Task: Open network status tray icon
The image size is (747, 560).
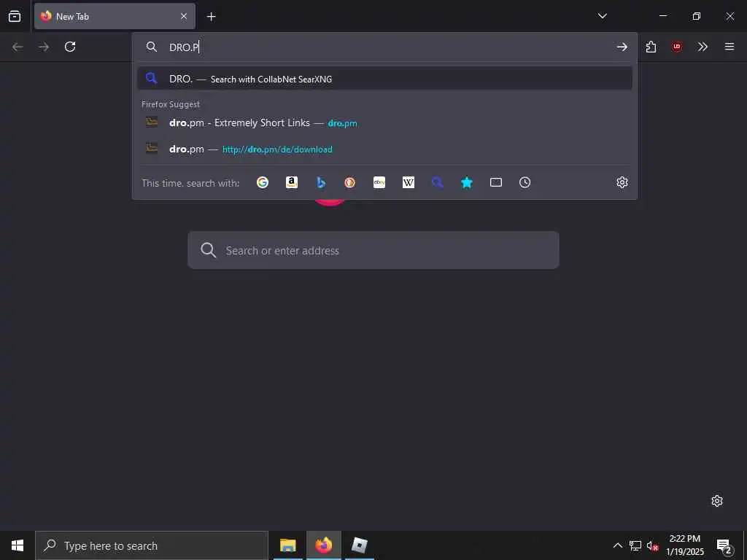Action: tap(635, 545)
